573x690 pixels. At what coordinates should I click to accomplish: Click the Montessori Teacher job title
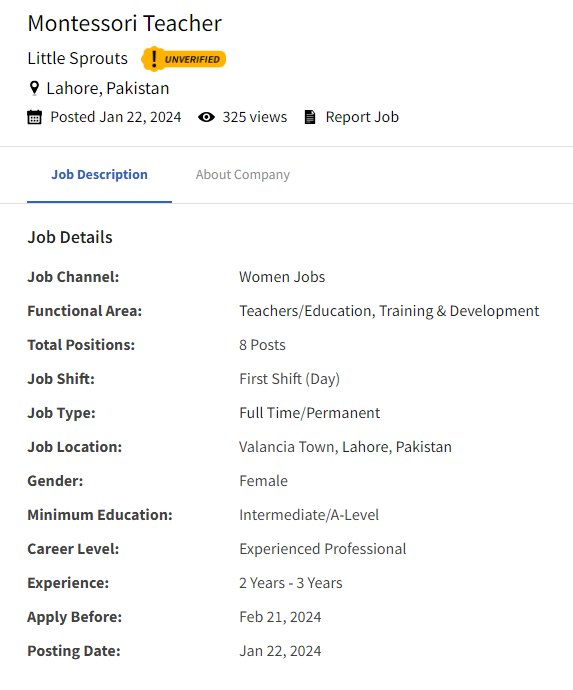click(x=125, y=23)
